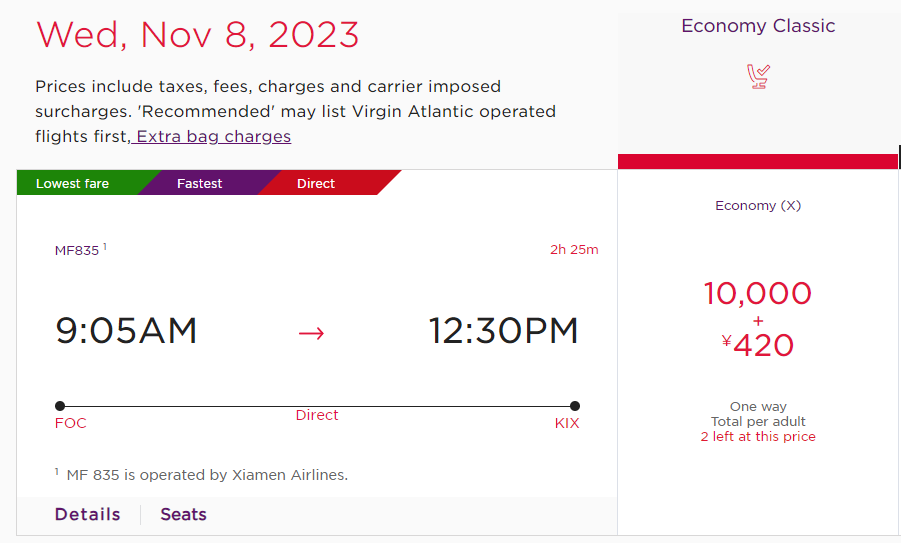This screenshot has width=901, height=543.
Task: Select the Fastest tag
Action: [x=199, y=183]
